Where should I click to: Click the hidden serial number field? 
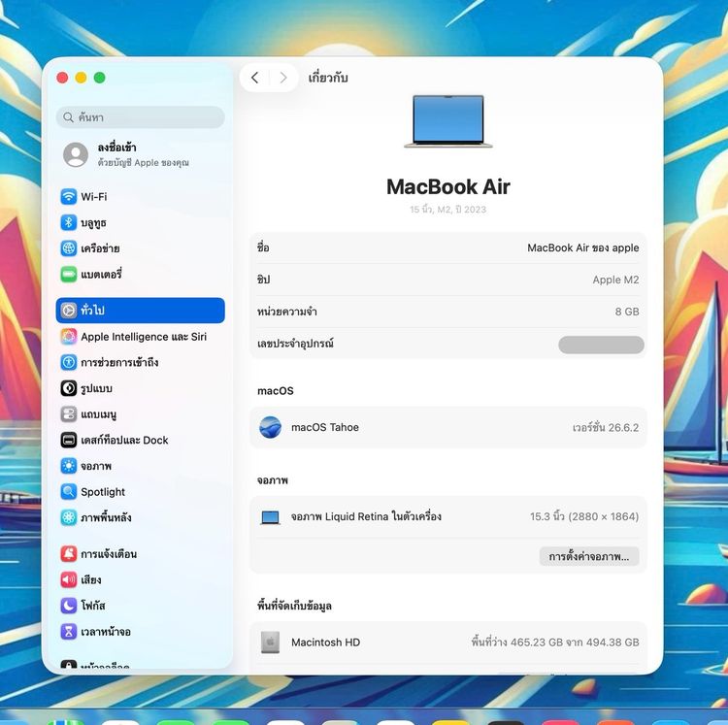[x=601, y=345]
